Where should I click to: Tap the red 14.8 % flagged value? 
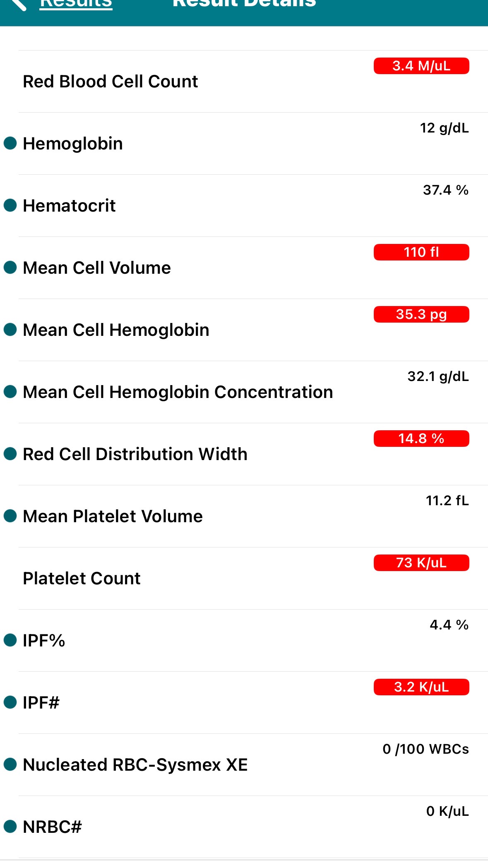point(421,439)
